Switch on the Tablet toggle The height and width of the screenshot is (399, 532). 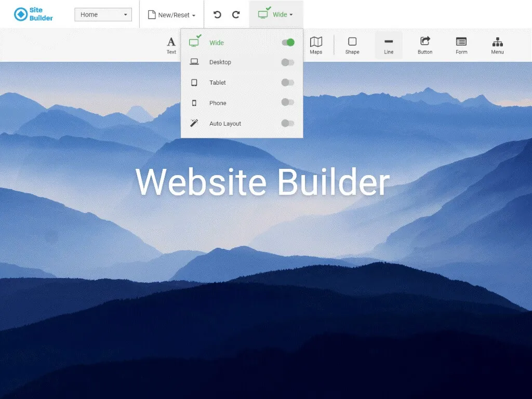pos(288,83)
